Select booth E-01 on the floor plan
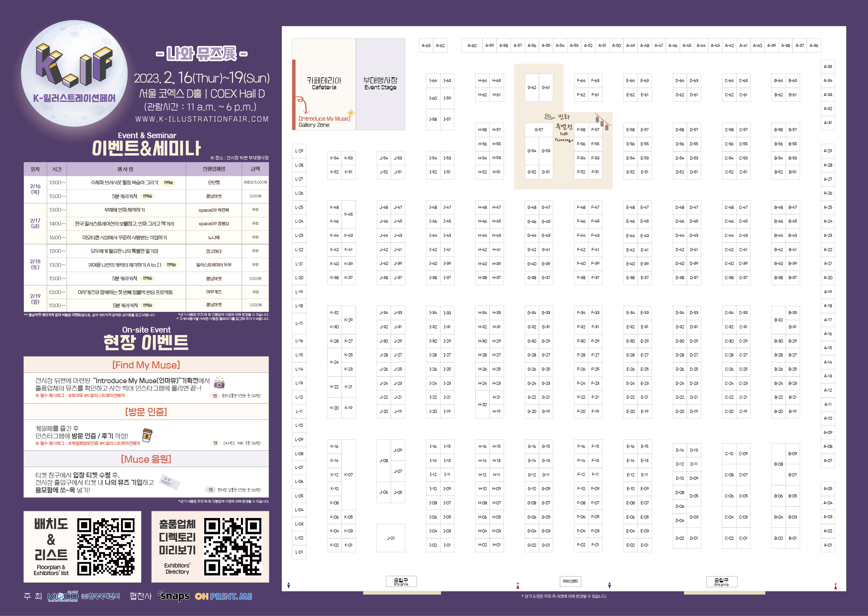Image resolution: width=868 pixels, height=616 pixels. point(644,545)
